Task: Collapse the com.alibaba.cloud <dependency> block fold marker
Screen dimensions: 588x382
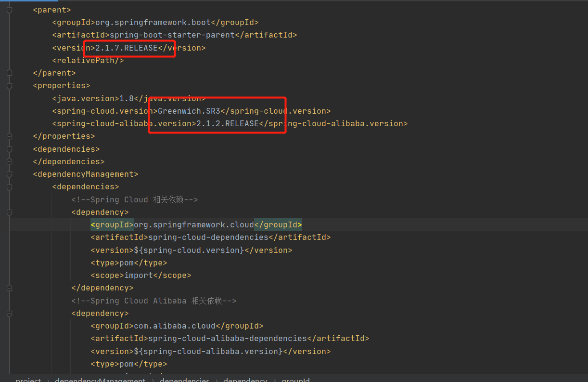Action: 9,313
